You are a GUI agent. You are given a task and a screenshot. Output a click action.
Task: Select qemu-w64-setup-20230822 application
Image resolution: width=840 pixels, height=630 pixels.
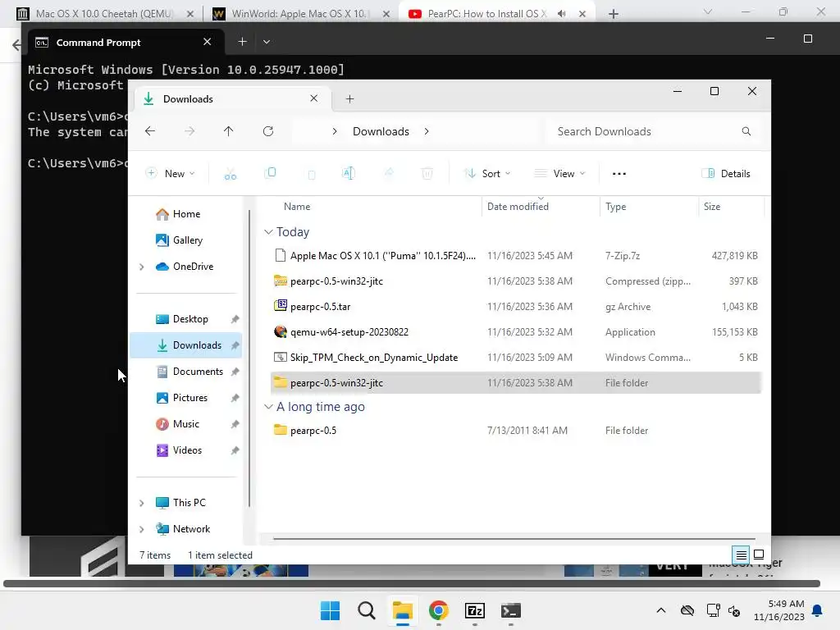pos(515,332)
